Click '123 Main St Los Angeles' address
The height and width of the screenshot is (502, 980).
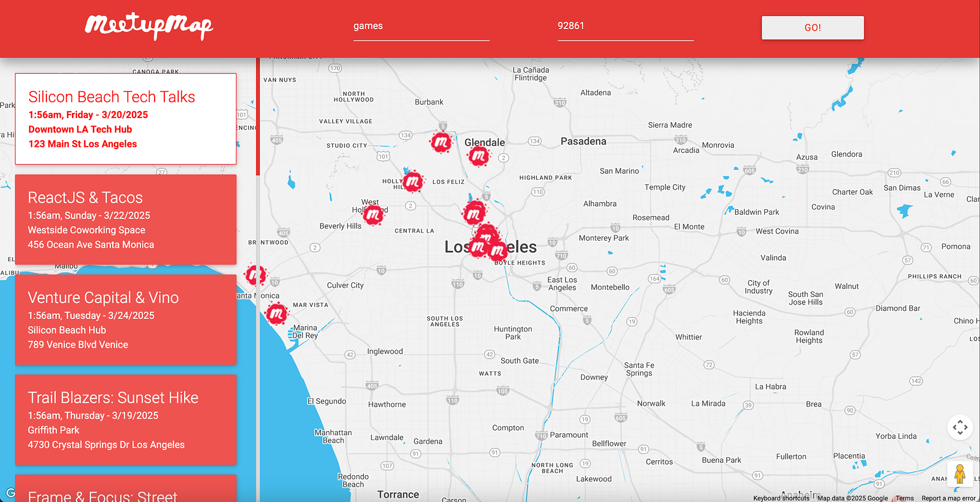[x=83, y=144]
